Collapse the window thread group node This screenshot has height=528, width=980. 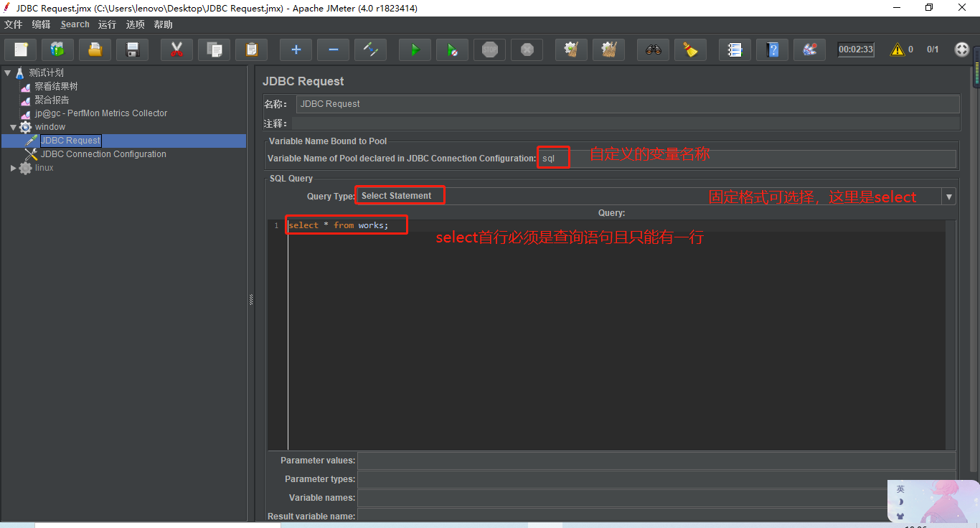[14, 127]
